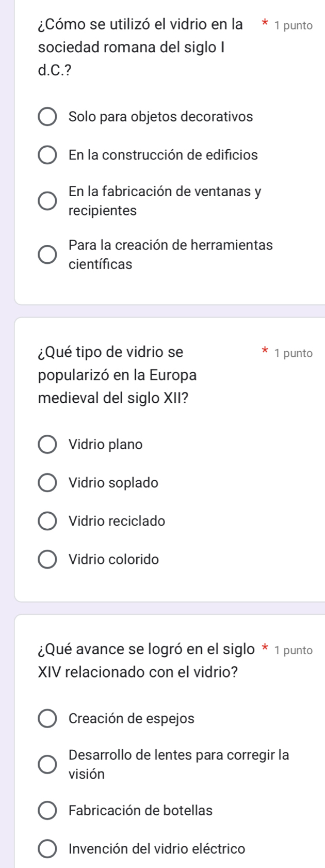Select the 'Fabricación de botellas' answer
325x868 pixels.
tap(48, 811)
